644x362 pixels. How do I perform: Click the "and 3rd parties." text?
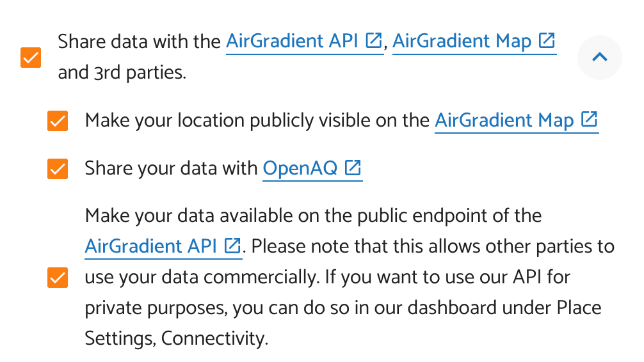pos(122,73)
